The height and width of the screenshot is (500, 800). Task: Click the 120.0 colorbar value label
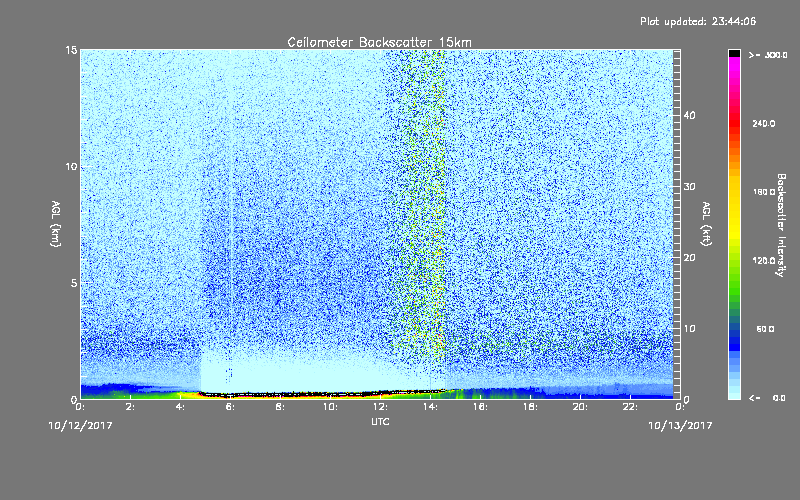[x=764, y=261]
